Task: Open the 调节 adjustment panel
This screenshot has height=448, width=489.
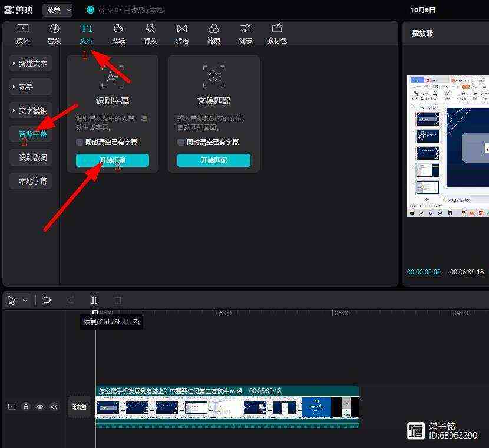Action: click(x=246, y=34)
